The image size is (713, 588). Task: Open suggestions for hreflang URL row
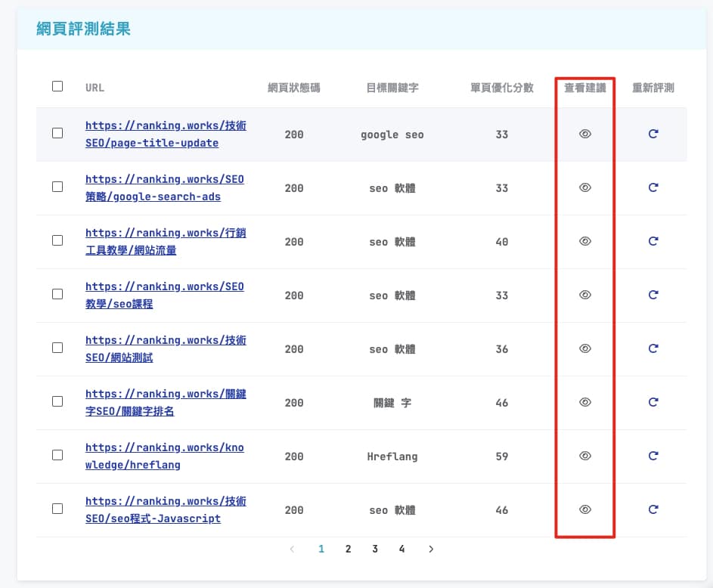(x=584, y=456)
